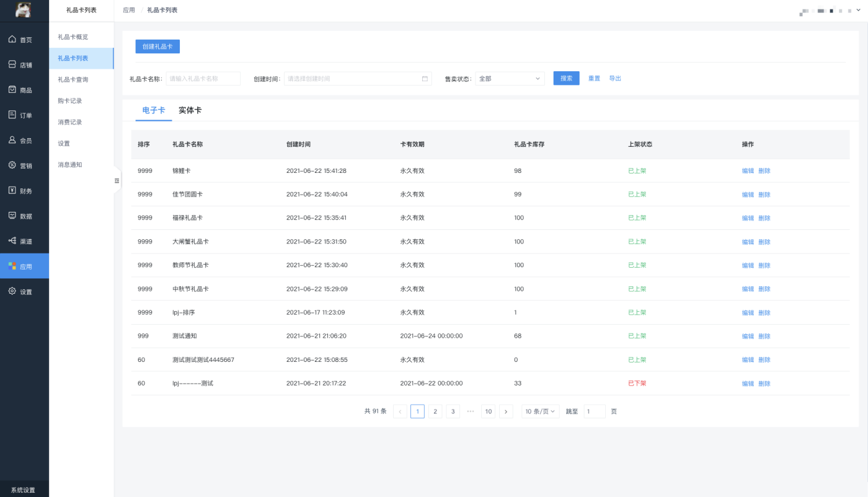Delete the 测试测试测试4445667 row
The height and width of the screenshot is (497, 868).
764,360
